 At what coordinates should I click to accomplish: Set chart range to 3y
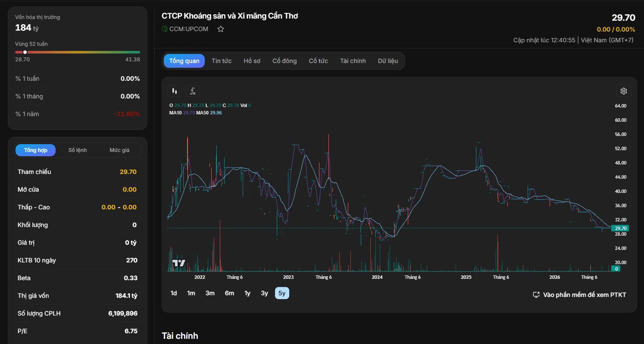point(264,293)
